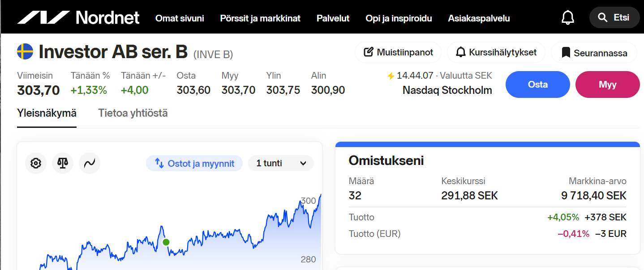The width and height of the screenshot is (644, 270).
Task: Click the real-time lightning bolt icon
Action: [391, 76]
